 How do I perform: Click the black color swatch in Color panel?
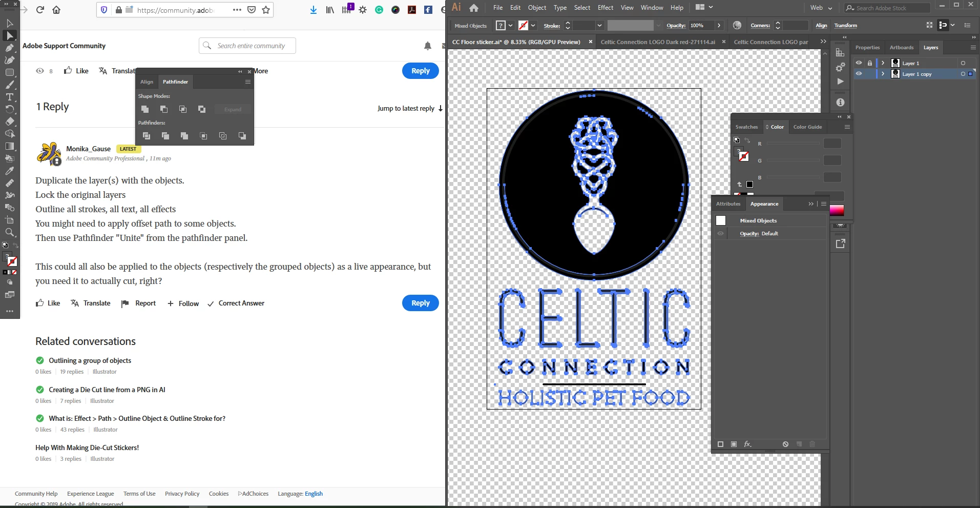pyautogui.click(x=749, y=184)
